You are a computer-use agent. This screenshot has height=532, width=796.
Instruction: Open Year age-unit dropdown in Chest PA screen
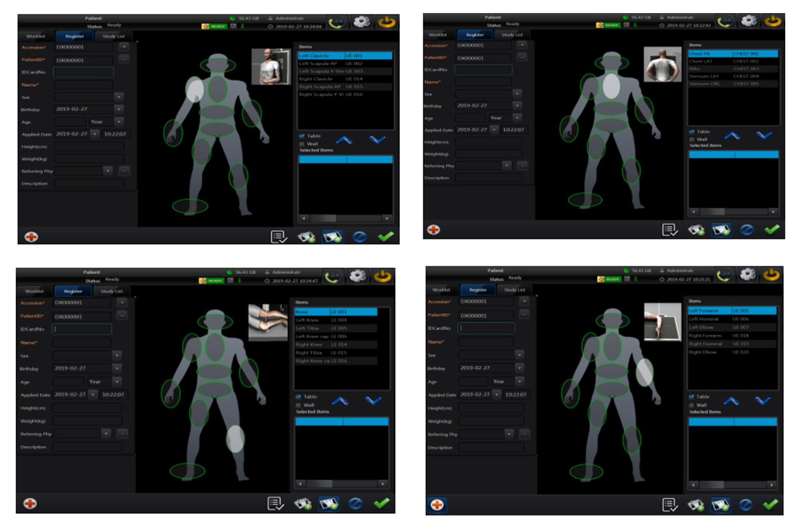pos(517,117)
